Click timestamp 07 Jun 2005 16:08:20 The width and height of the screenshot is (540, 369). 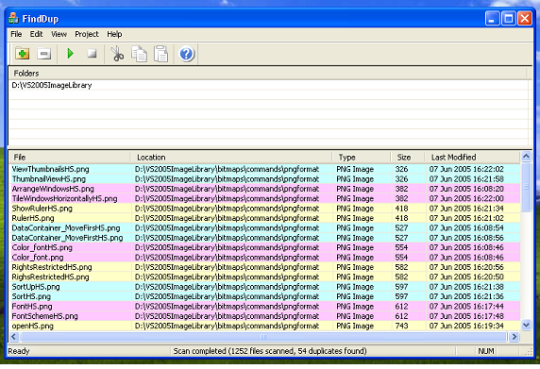pos(466,189)
